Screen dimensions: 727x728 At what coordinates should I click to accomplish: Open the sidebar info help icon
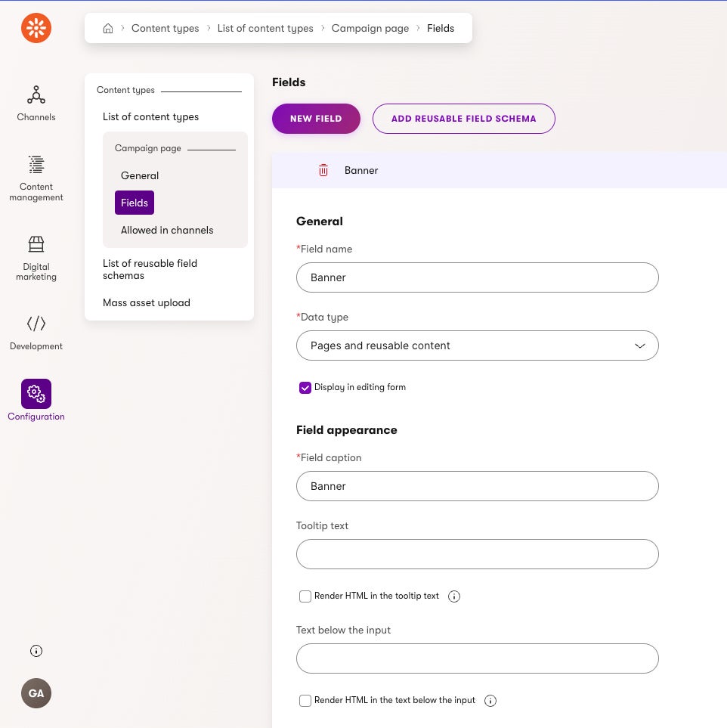pyautogui.click(x=36, y=651)
